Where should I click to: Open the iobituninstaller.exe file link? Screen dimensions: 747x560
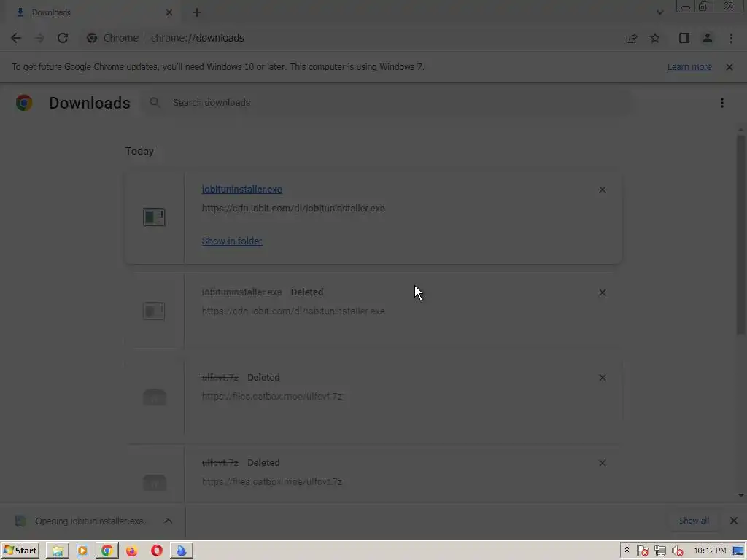coord(242,189)
